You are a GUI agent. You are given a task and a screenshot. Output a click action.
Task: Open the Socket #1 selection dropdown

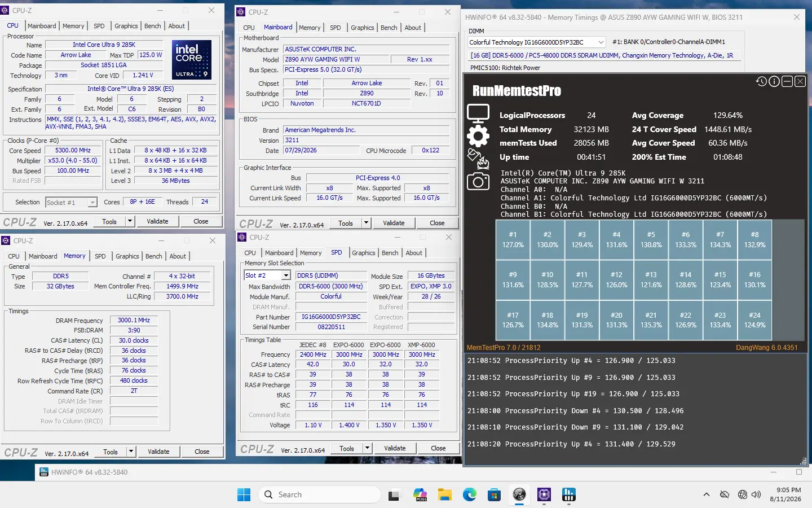72,202
